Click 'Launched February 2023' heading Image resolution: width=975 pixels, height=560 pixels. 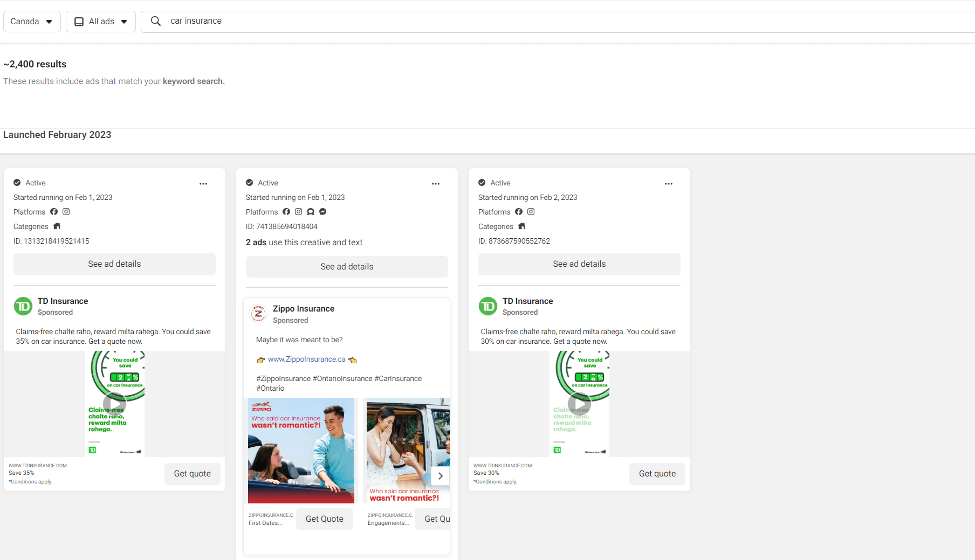point(57,135)
